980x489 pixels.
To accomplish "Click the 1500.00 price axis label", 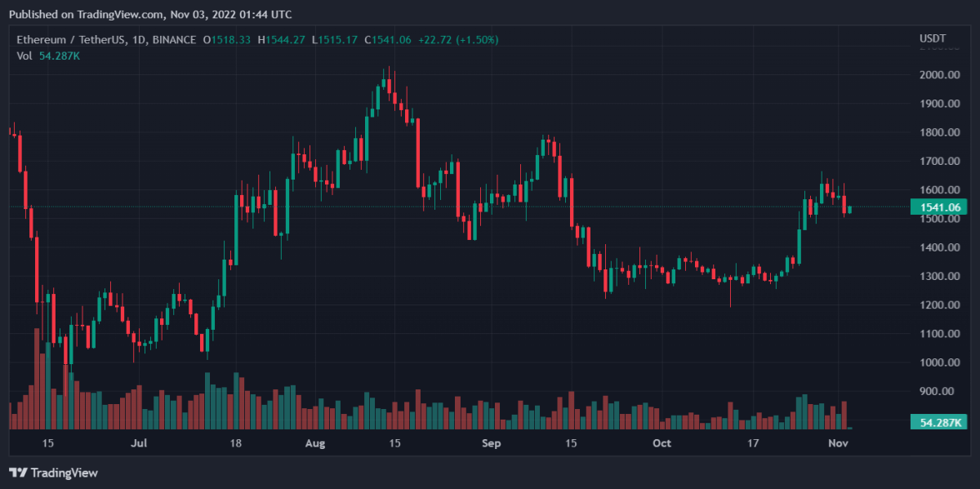I will 939,219.
